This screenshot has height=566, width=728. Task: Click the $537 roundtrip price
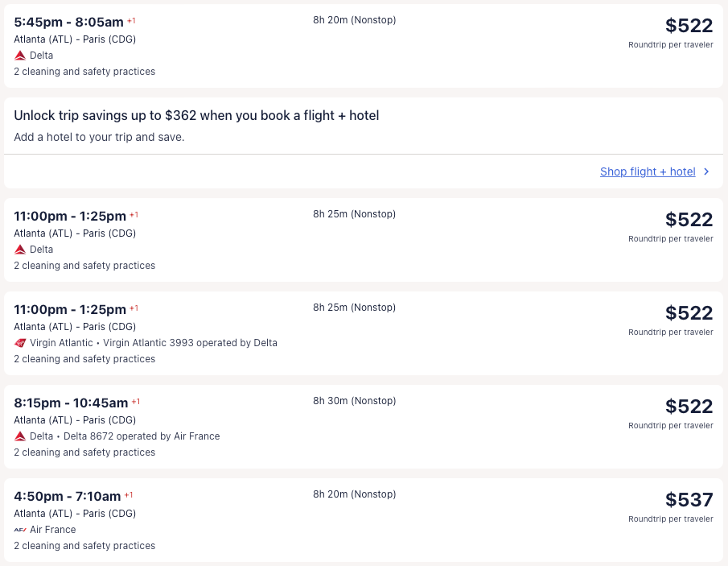pos(689,500)
